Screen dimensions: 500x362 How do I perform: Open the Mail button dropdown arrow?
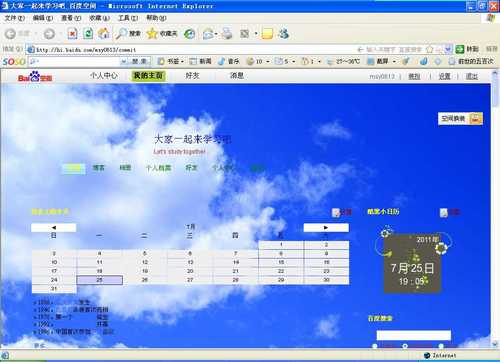point(216,34)
